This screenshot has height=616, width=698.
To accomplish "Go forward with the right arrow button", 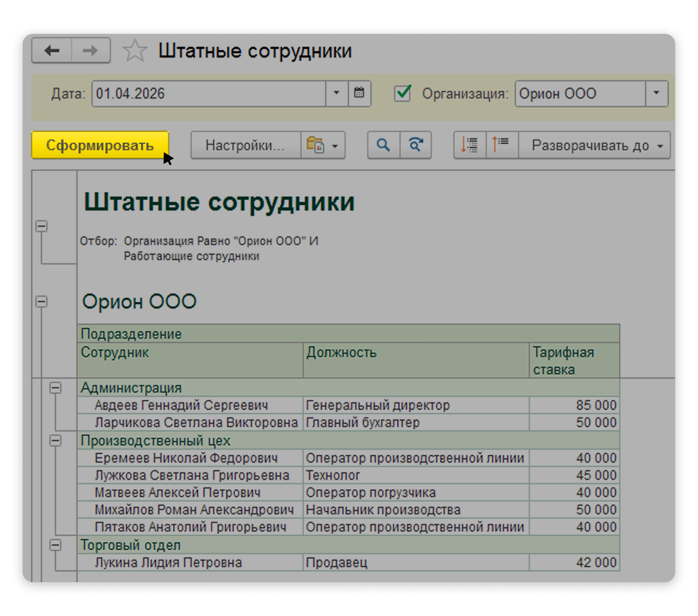I will pyautogui.click(x=91, y=50).
